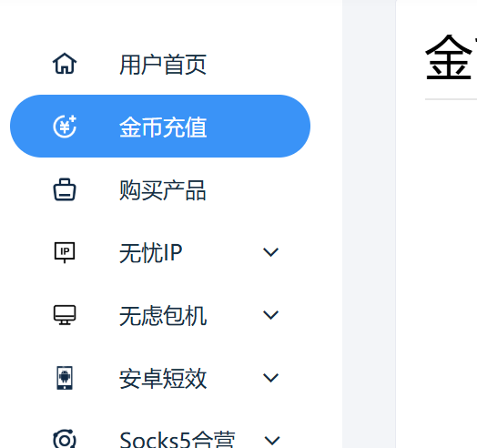Viewport: 477px width, 448px height.
Task: Choose the 安卓短效 sidebar entry
Action: [163, 379]
